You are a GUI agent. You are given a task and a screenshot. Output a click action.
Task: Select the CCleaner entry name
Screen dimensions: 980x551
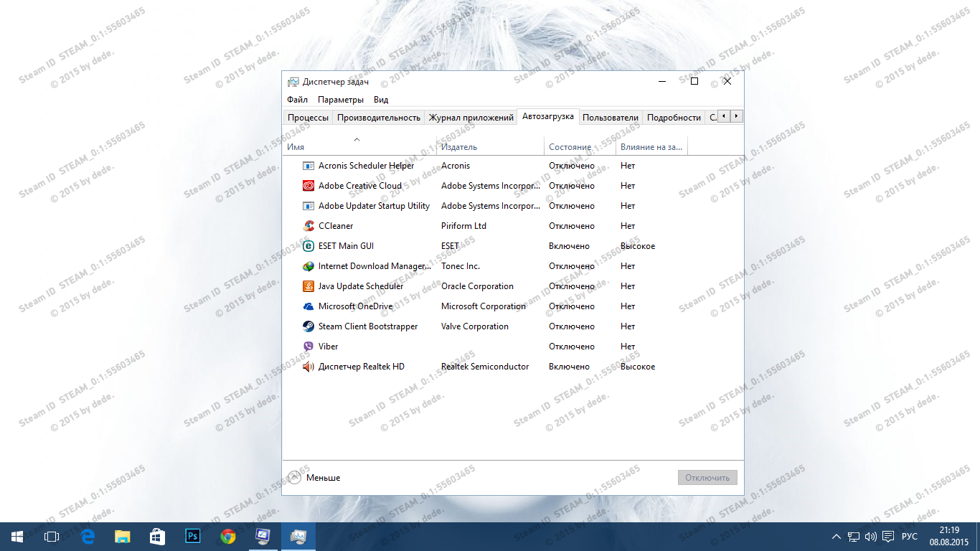pos(336,226)
